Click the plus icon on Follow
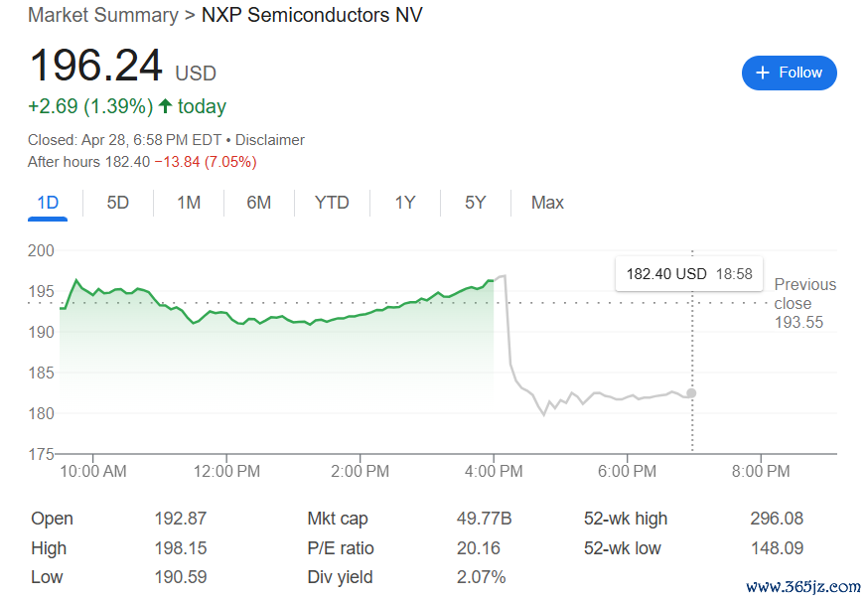This screenshot has width=868, height=602. [763, 73]
